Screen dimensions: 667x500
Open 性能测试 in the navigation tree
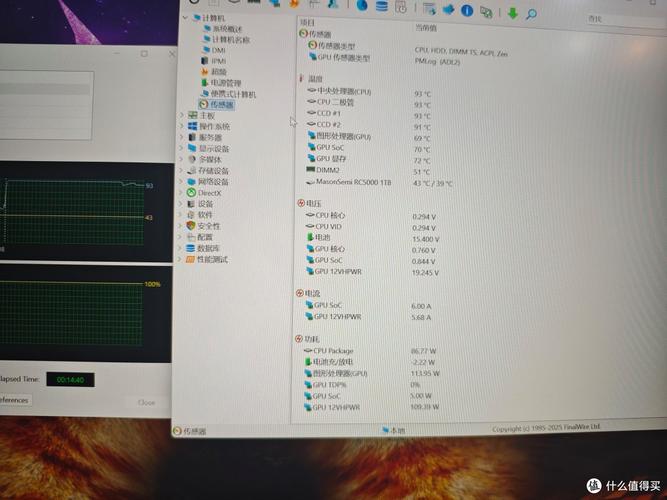pos(212,259)
